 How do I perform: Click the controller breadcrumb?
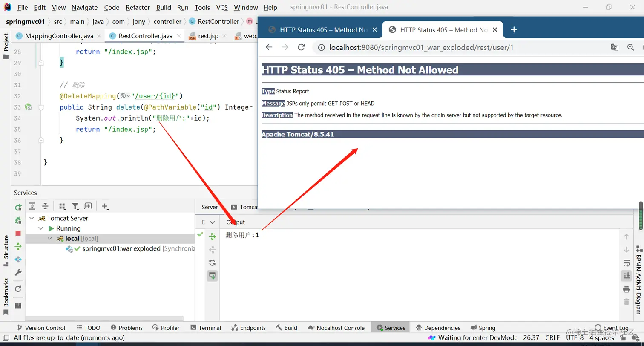(x=167, y=21)
